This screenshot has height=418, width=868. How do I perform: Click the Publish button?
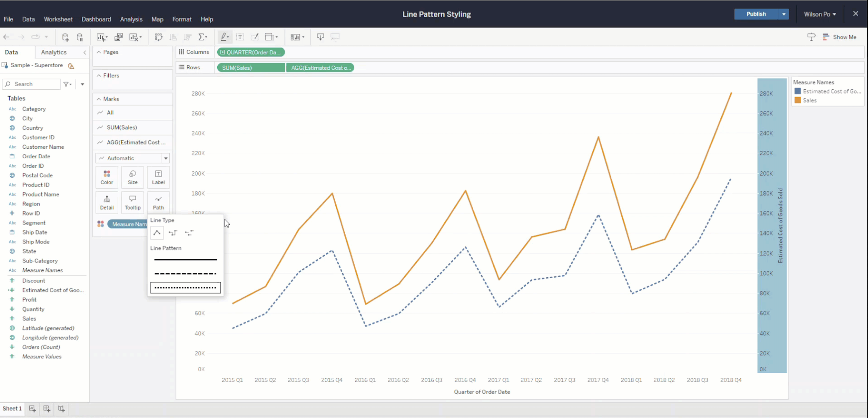(756, 14)
